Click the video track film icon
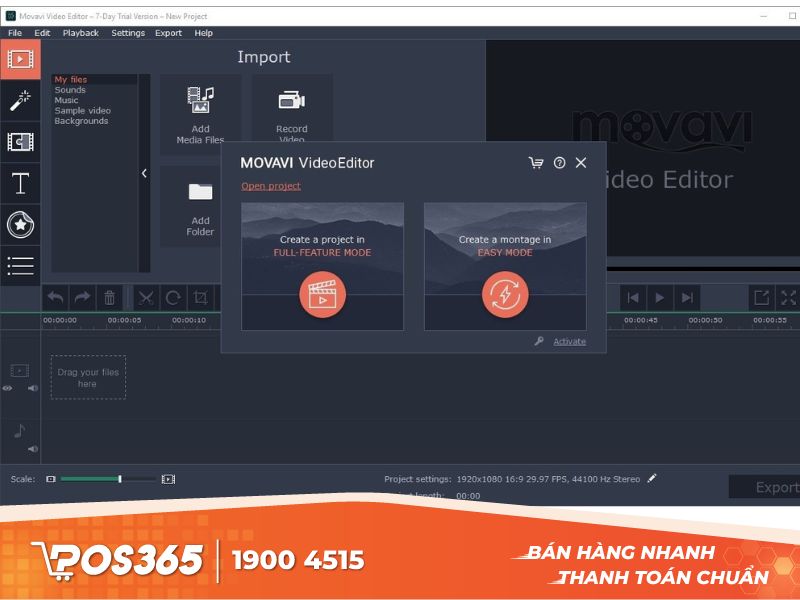800x600 pixels. 20,370
